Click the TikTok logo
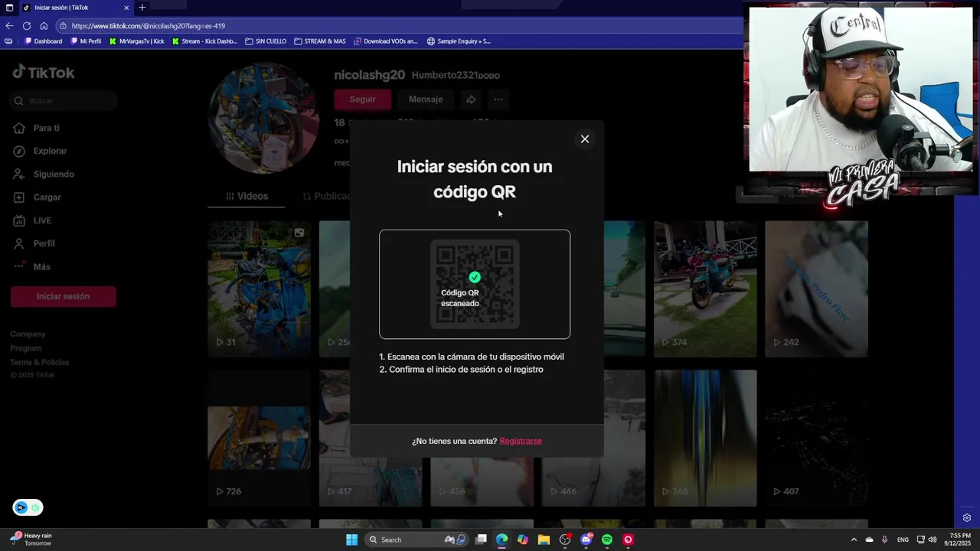The width and height of the screenshot is (980, 551). pos(44,73)
